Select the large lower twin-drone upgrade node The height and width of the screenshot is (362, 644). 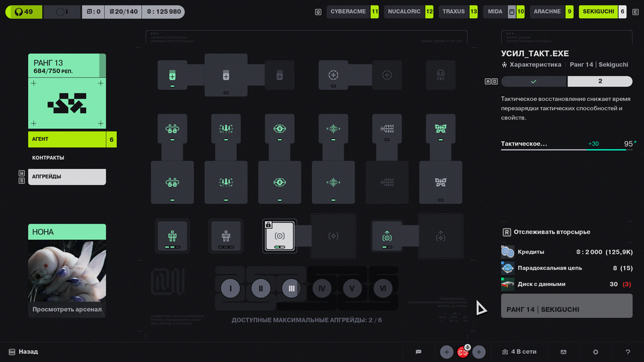[x=172, y=182]
